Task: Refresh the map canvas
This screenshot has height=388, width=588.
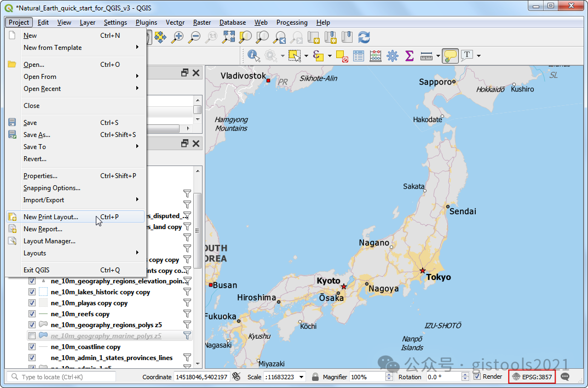Action: (364, 37)
